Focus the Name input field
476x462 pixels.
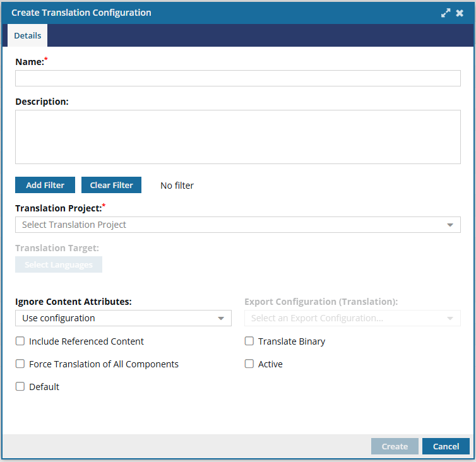(x=238, y=78)
